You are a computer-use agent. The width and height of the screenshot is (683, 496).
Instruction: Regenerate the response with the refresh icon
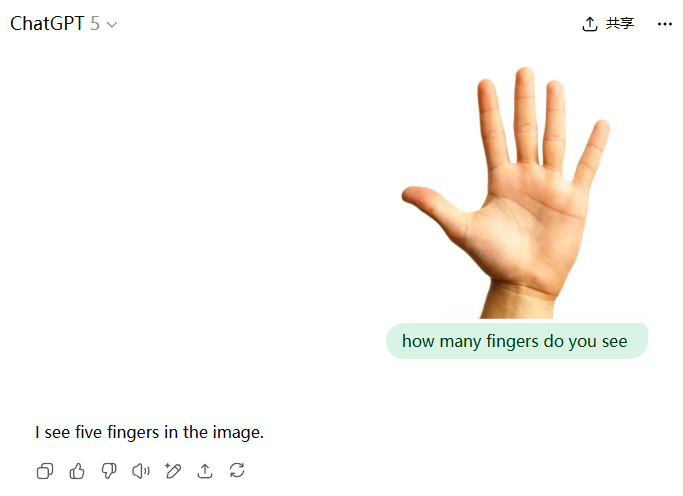(x=237, y=470)
